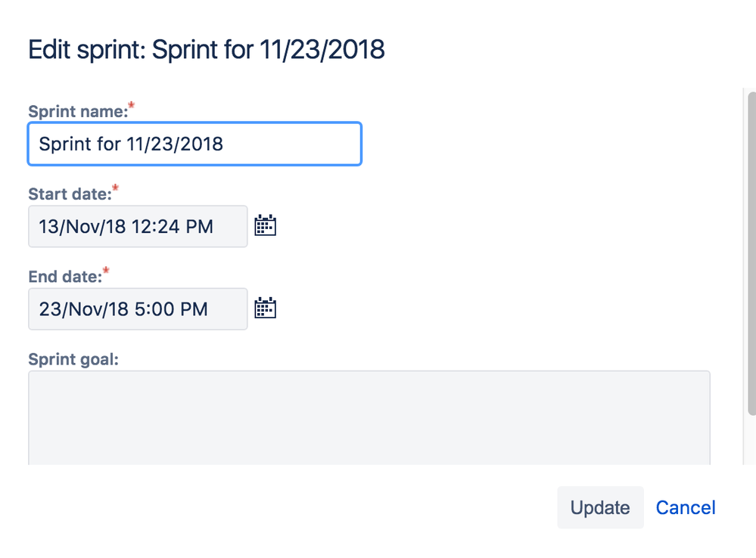Click the red asterisk beside Sprint name
This screenshot has width=756, height=558.
(x=131, y=105)
